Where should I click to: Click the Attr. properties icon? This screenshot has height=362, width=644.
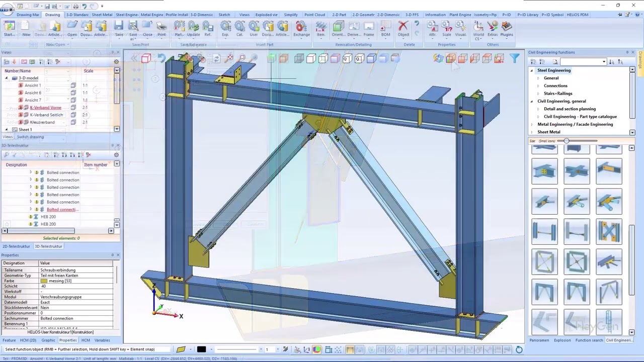432,28
